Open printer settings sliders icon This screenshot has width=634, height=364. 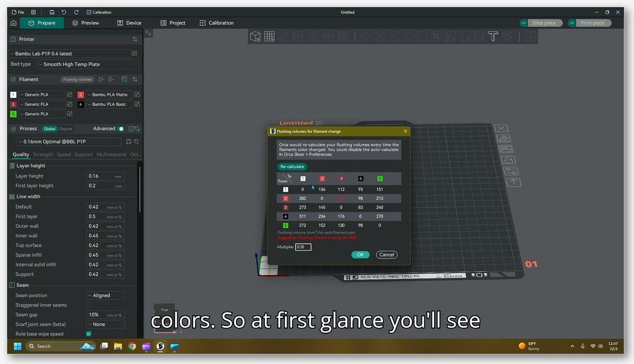[135, 39]
